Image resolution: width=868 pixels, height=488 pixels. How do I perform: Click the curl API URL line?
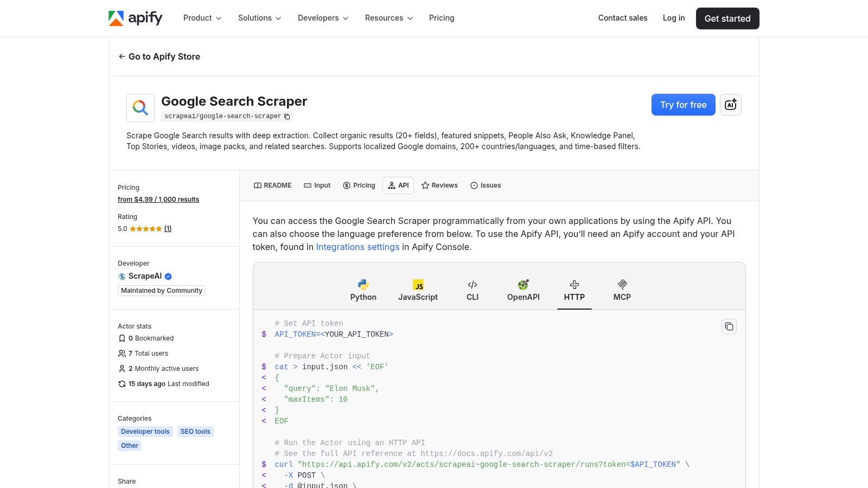point(482,464)
